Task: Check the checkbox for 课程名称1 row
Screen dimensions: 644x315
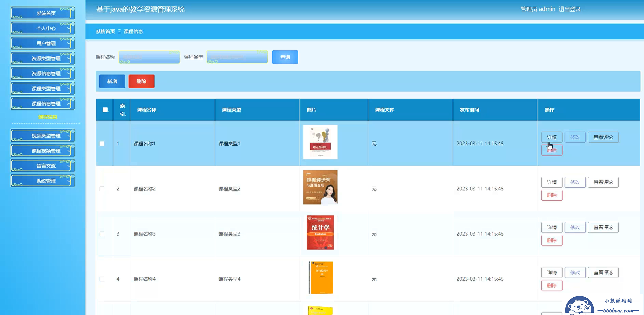Action: coord(102,144)
